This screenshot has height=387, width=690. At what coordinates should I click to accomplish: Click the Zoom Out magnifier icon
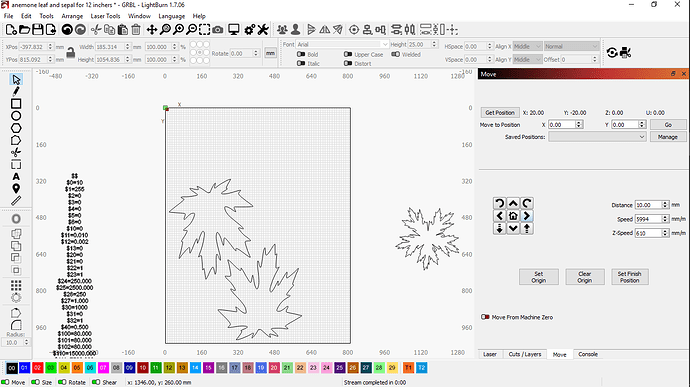point(191,29)
